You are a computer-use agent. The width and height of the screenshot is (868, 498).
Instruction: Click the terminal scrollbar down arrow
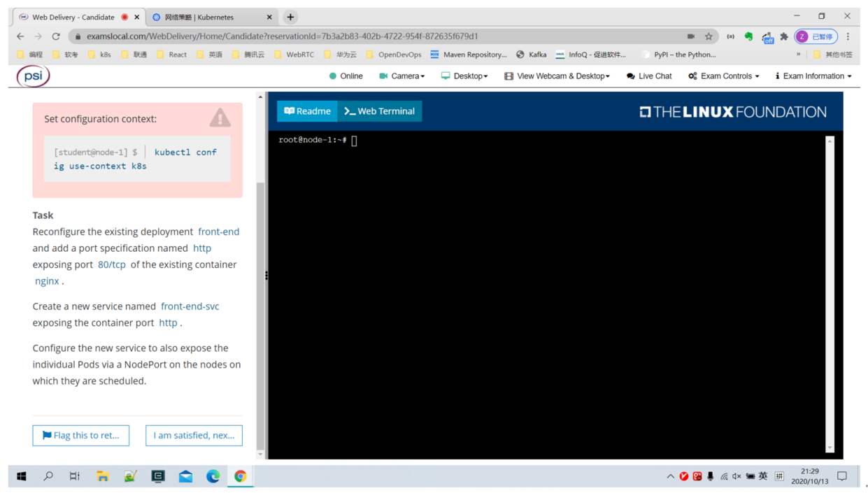(830, 448)
